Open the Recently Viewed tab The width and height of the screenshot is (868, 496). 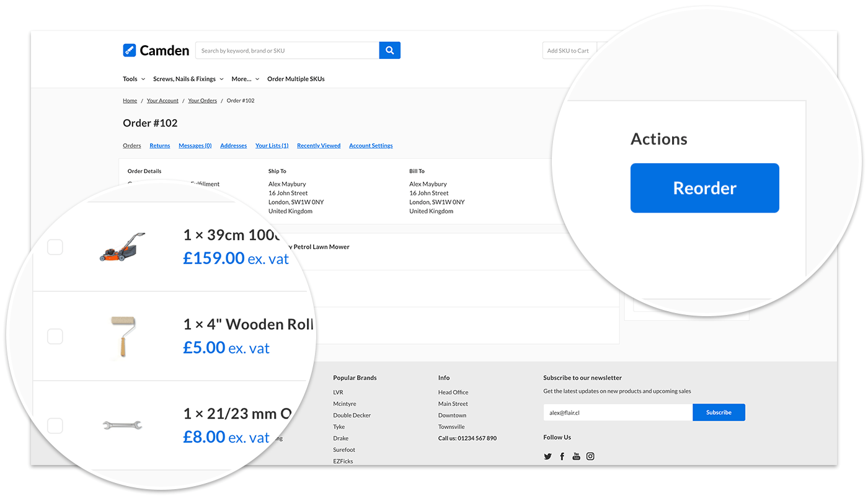319,146
